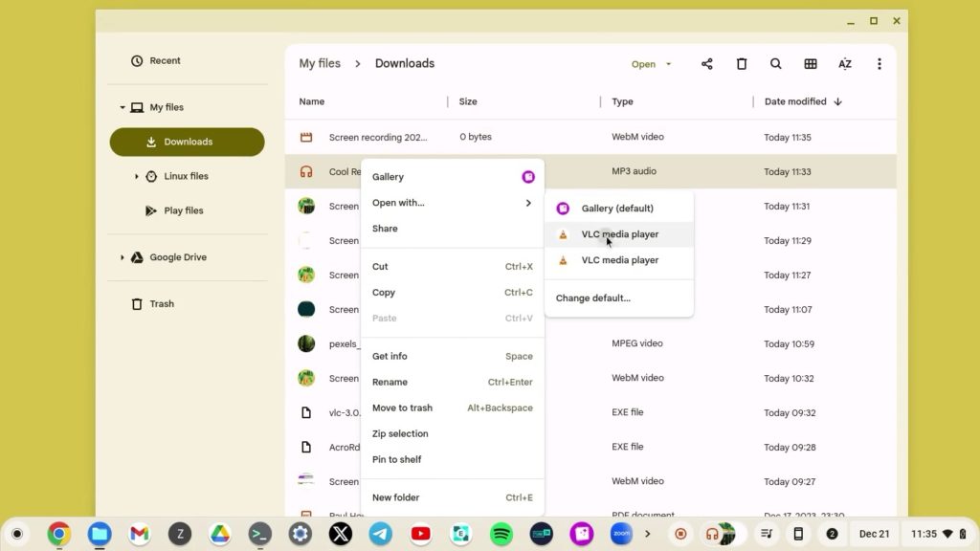This screenshot has width=980, height=551.
Task: Show more shelf apps with the chevron
Action: tap(648, 534)
